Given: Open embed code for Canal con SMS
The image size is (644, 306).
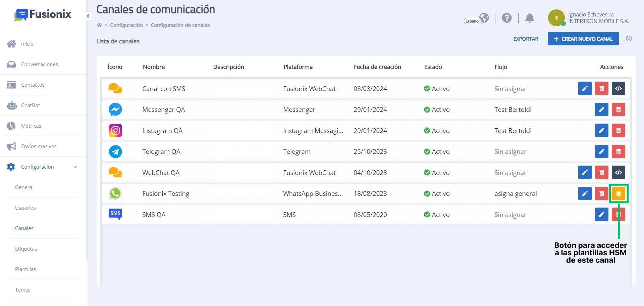Looking at the screenshot, I should click(x=618, y=89).
